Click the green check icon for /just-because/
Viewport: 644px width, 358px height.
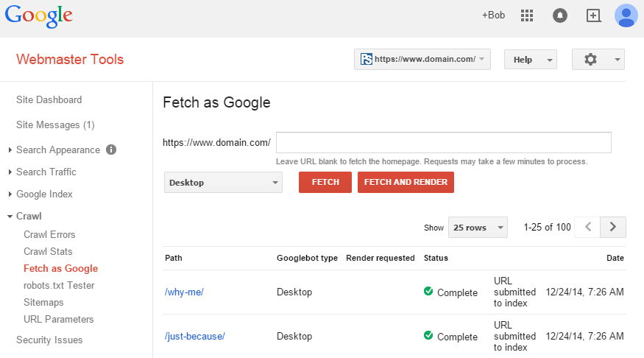pos(428,335)
